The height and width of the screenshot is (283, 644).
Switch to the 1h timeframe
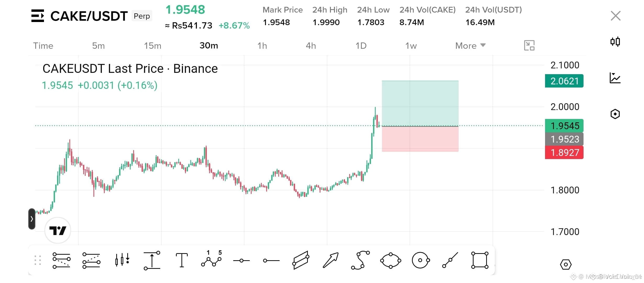(262, 46)
